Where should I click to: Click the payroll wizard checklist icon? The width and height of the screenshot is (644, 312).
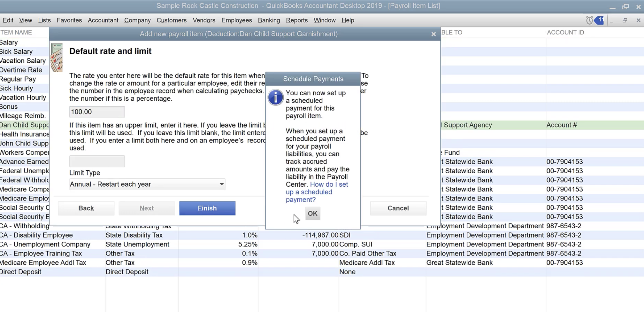click(x=57, y=58)
